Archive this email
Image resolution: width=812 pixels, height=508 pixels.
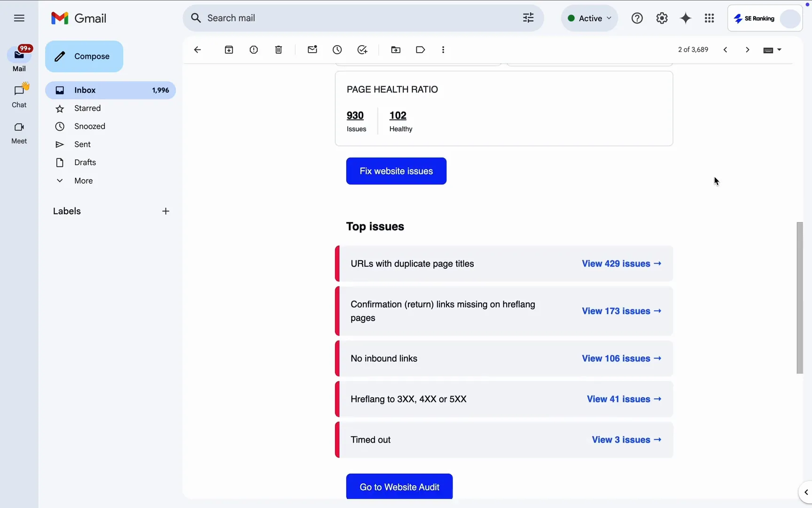point(229,49)
